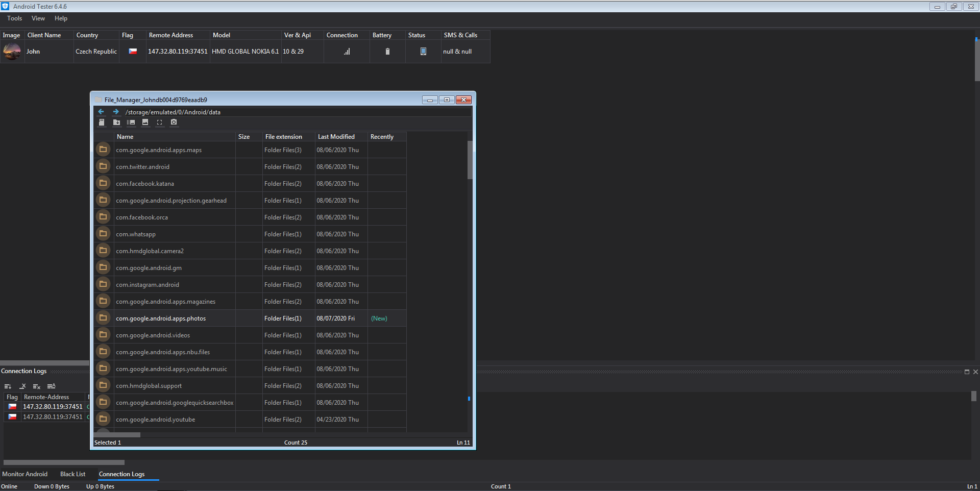Sort by Last Modified column header
Screen dimensions: 980x491
click(341, 137)
